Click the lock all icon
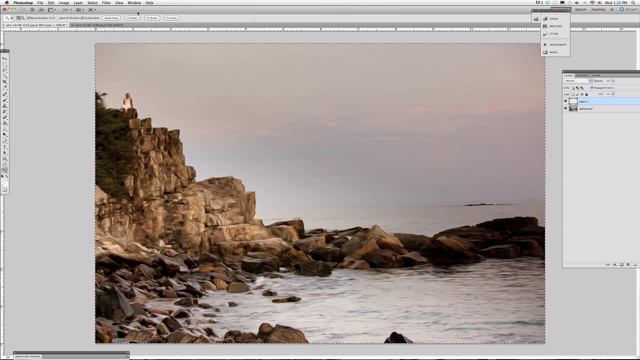The image size is (640, 360). (x=587, y=94)
